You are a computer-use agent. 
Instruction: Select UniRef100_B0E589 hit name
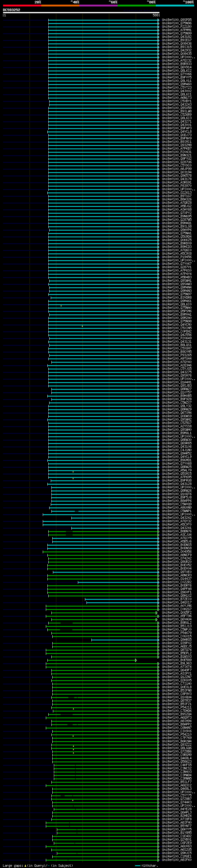tap(177, 660)
